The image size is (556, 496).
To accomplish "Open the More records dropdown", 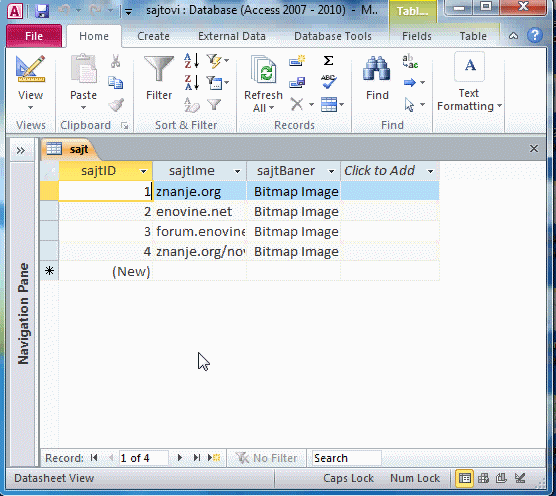I will click(341, 105).
